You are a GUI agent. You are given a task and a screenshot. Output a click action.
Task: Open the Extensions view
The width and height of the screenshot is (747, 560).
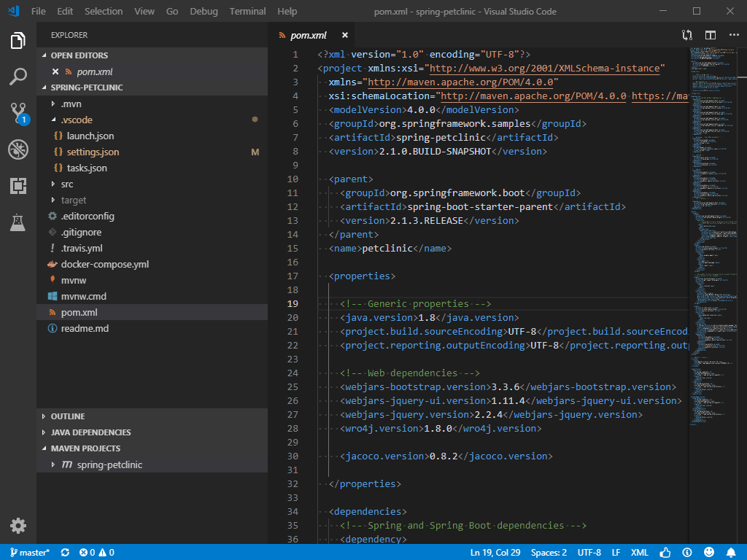point(18,186)
